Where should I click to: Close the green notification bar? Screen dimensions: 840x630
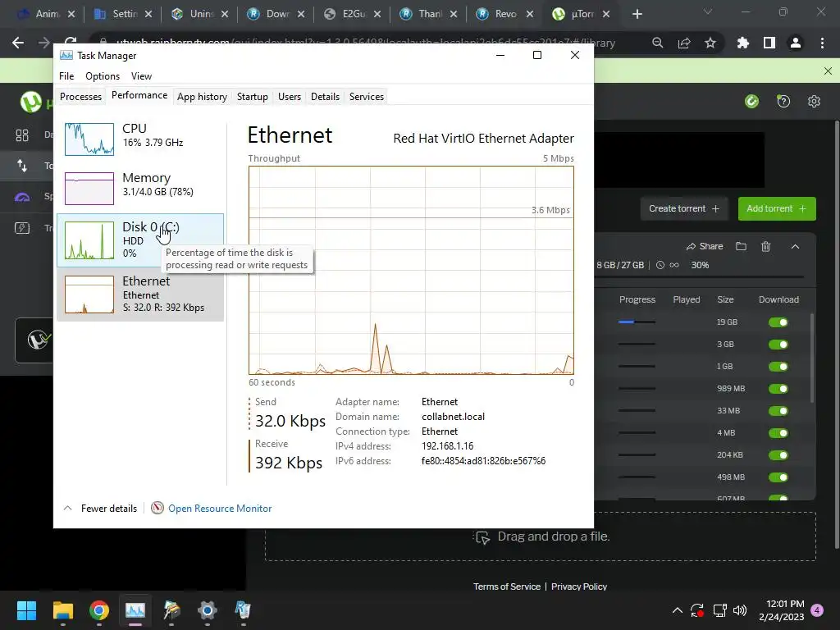pyautogui.click(x=828, y=71)
